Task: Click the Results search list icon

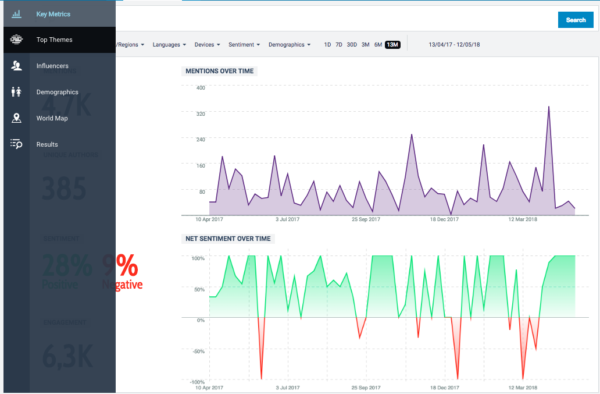Action: pyautogui.click(x=16, y=144)
